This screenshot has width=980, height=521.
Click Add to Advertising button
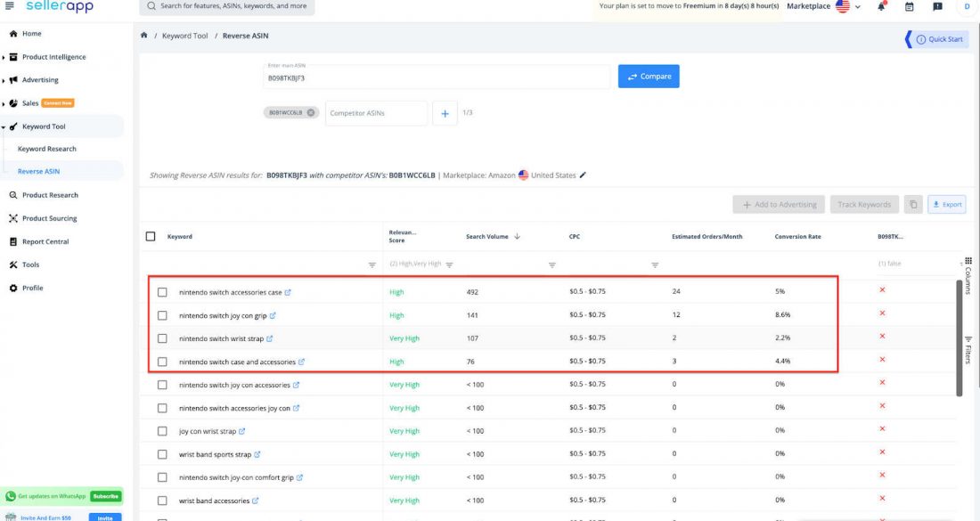point(779,204)
